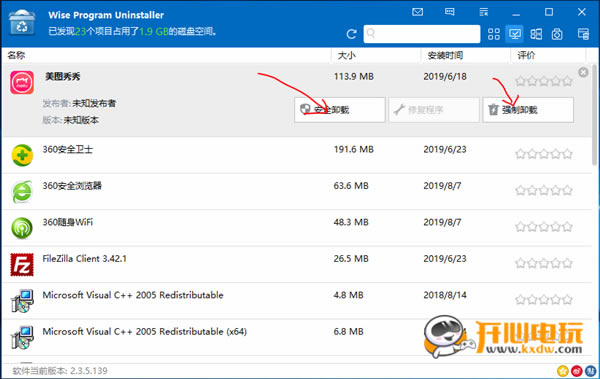Image resolution: width=600 pixels, height=379 pixels.
Task: Click the 360安全卫士 yellow-green icon
Action: point(22,155)
